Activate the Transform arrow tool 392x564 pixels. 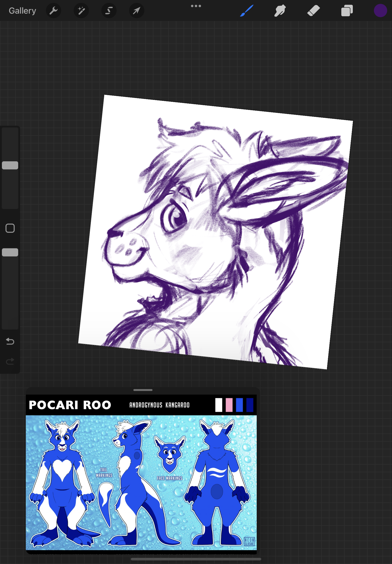[136, 11]
